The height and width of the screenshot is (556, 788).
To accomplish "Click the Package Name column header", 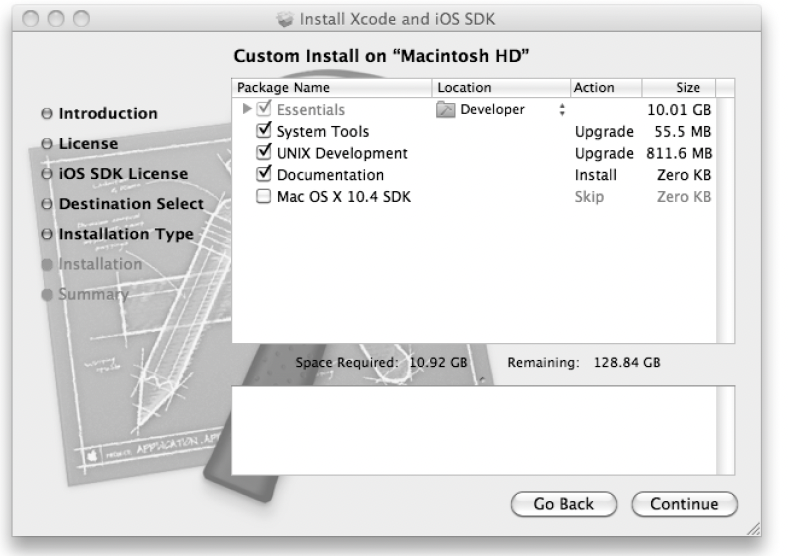I will pyautogui.click(x=332, y=87).
